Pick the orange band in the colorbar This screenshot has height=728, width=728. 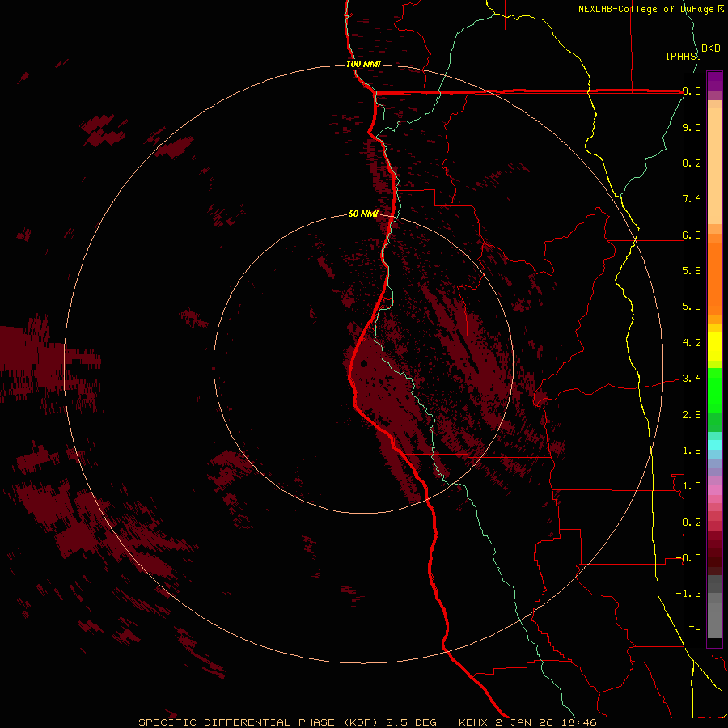coord(714,279)
